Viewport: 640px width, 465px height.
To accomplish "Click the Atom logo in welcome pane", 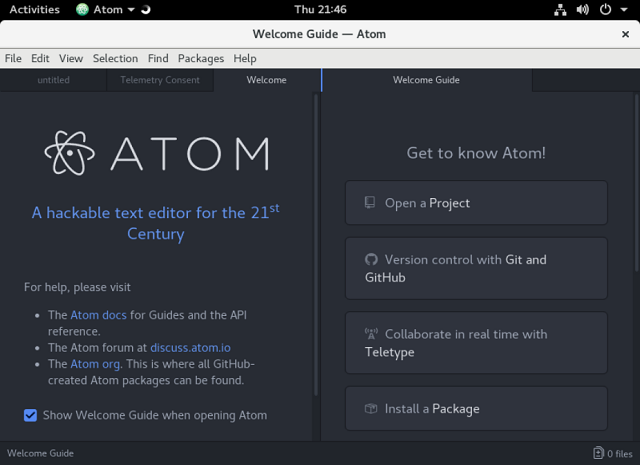I will tap(157, 153).
